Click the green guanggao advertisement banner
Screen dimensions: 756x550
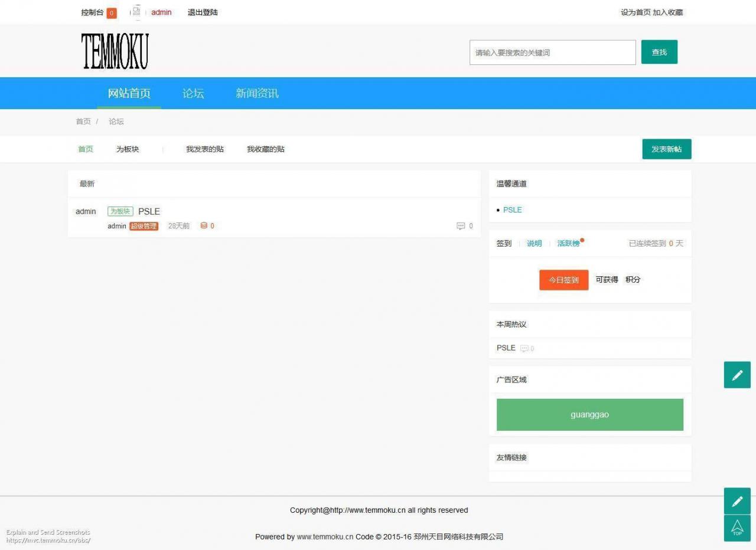pyautogui.click(x=589, y=414)
